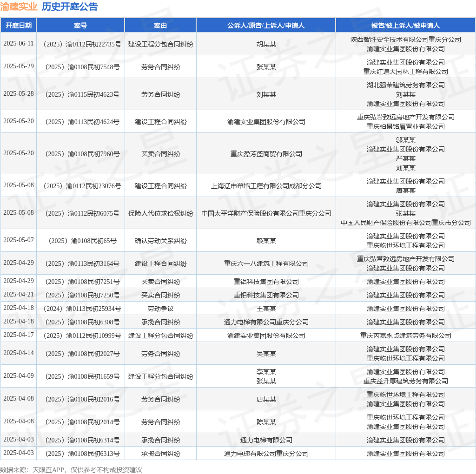Select case number (2025)渝0108民初6313号
This screenshot has width=476, height=474.
click(x=82, y=454)
